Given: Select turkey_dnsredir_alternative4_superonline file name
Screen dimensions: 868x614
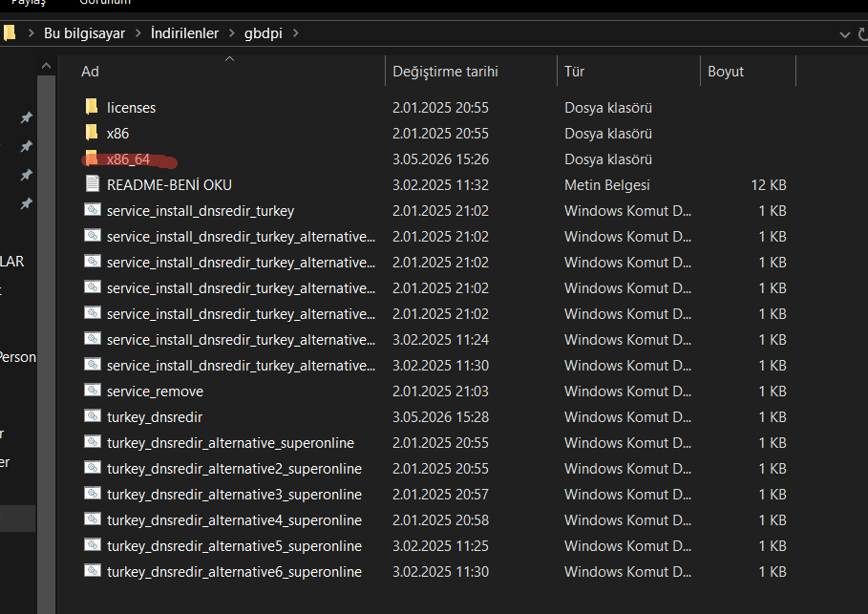Looking at the screenshot, I should pos(234,519).
